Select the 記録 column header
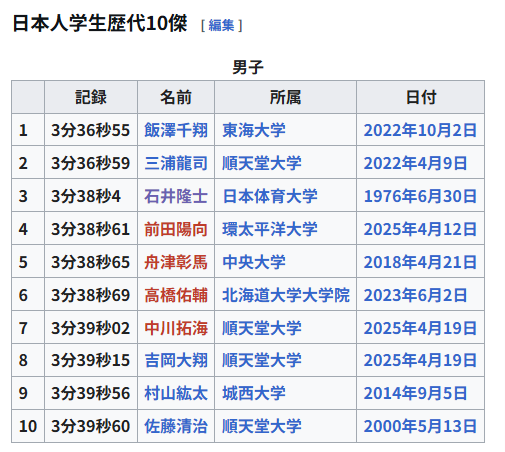 [x=91, y=97]
